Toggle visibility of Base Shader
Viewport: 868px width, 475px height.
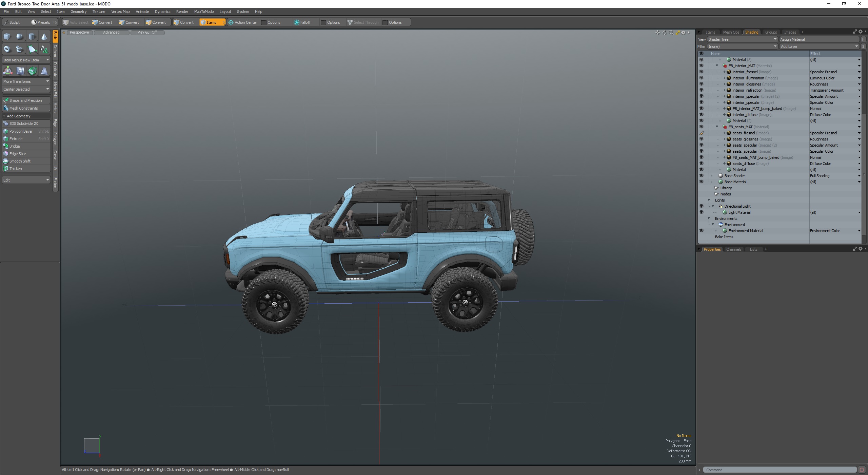(x=701, y=176)
